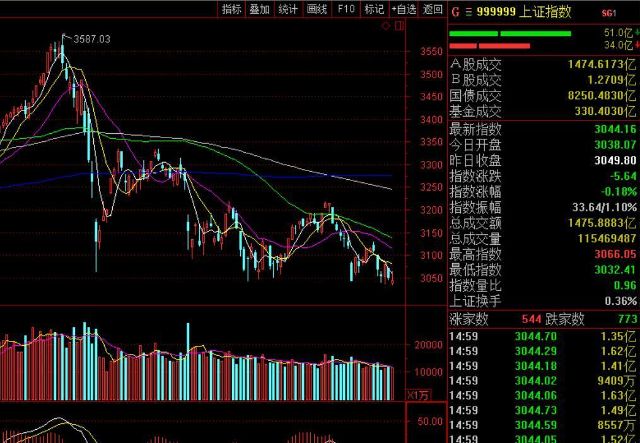Image resolution: width=640 pixels, height=443 pixels.
Task: Click the 3300 price axis label
Action: click(431, 165)
